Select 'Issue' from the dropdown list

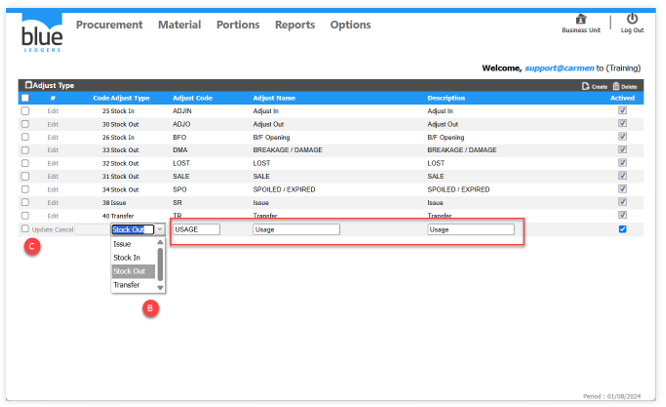click(x=122, y=244)
